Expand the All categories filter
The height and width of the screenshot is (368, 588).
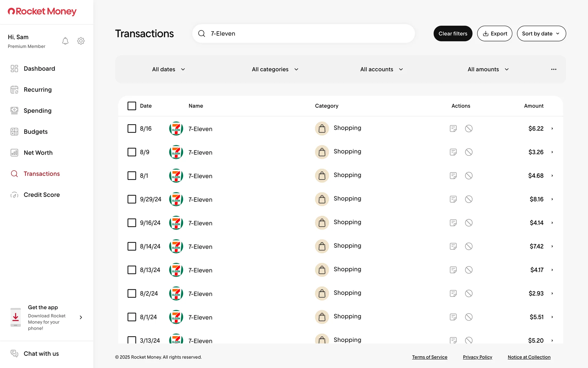[274, 69]
